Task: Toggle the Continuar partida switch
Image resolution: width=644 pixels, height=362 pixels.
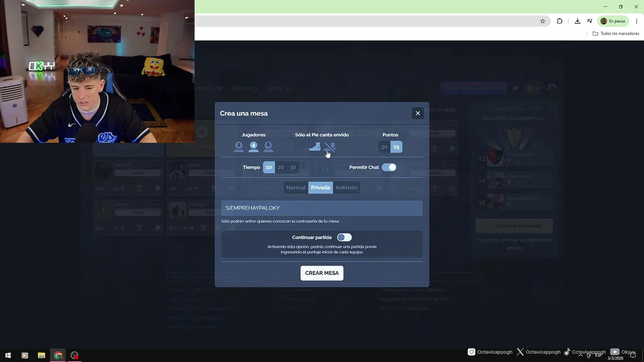Action: (x=344, y=237)
